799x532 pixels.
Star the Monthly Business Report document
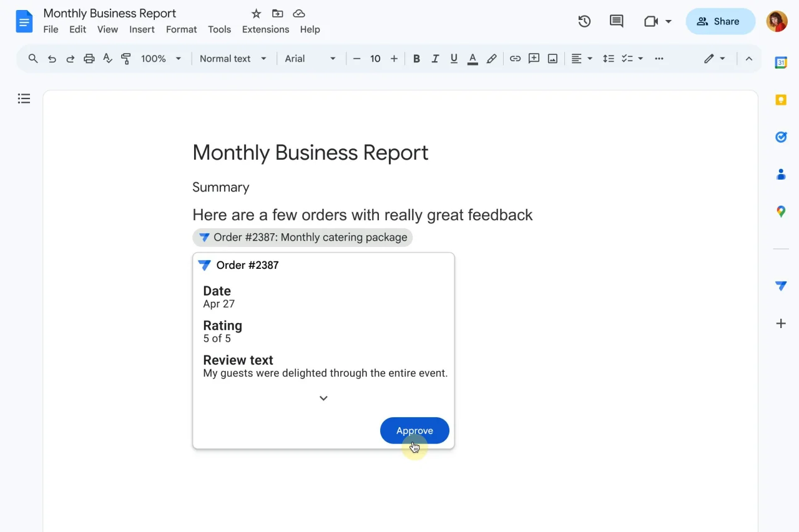[x=256, y=14]
